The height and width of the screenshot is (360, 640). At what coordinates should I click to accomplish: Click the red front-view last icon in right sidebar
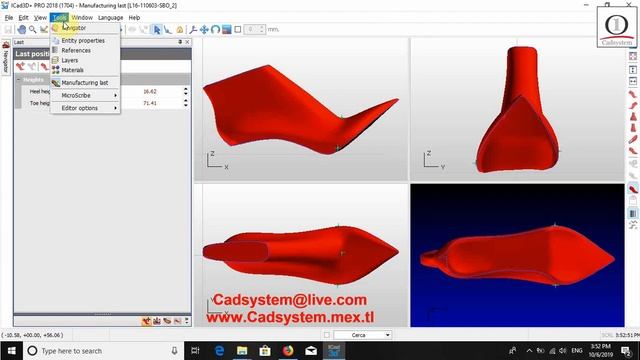pos(633,117)
